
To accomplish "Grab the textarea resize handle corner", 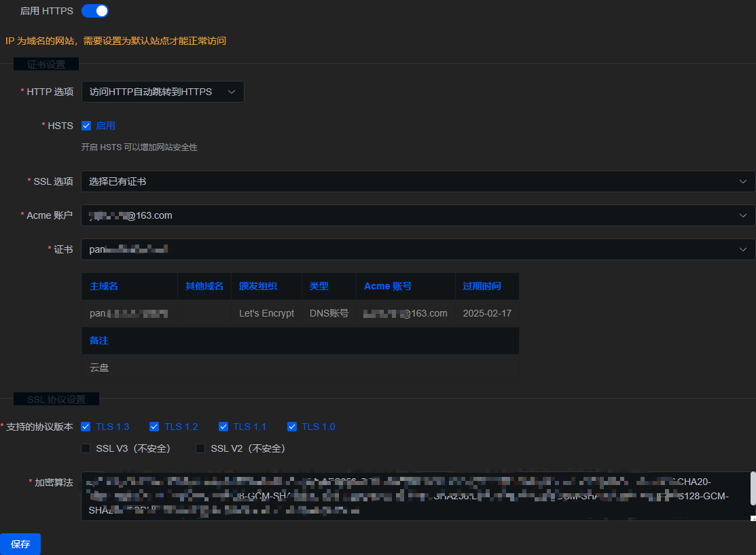I will pyautogui.click(x=753, y=518).
